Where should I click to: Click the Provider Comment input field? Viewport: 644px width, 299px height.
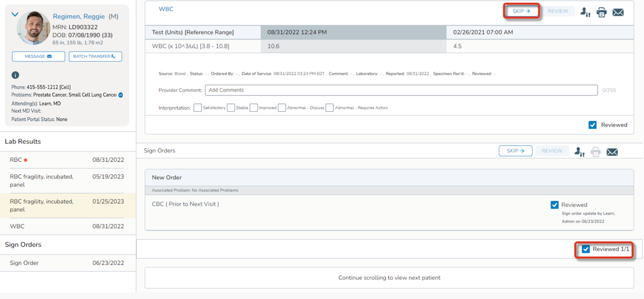(401, 90)
